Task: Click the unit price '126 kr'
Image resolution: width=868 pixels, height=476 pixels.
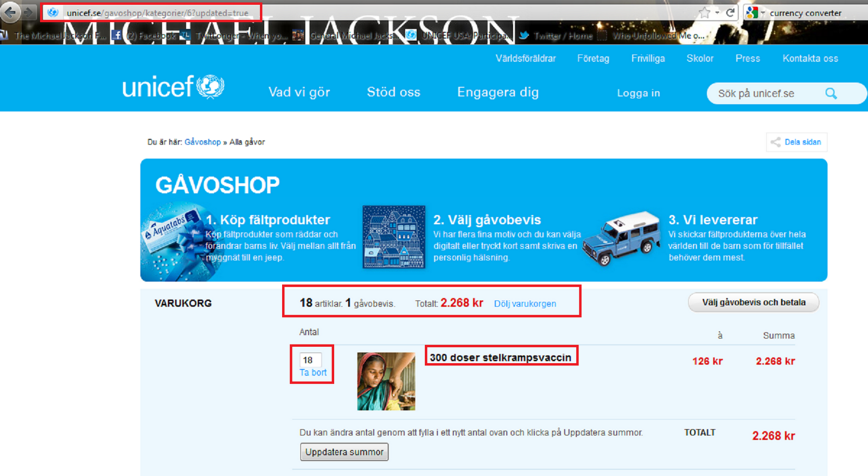Action: point(707,361)
